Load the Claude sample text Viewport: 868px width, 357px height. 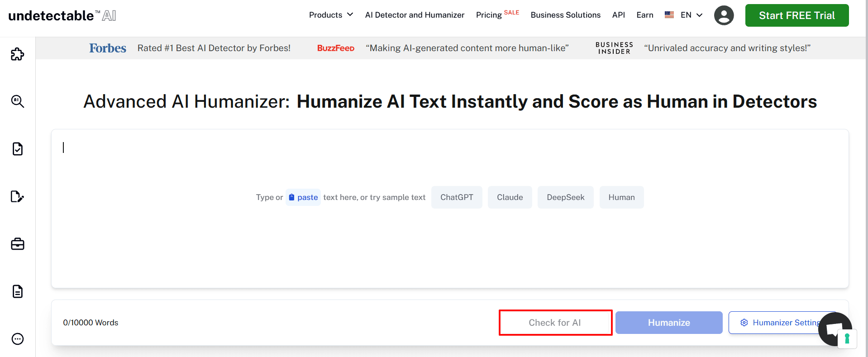point(510,197)
